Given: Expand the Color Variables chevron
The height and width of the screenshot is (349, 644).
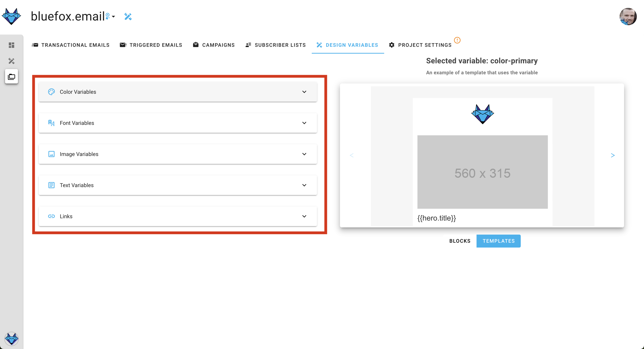Looking at the screenshot, I should coord(304,92).
